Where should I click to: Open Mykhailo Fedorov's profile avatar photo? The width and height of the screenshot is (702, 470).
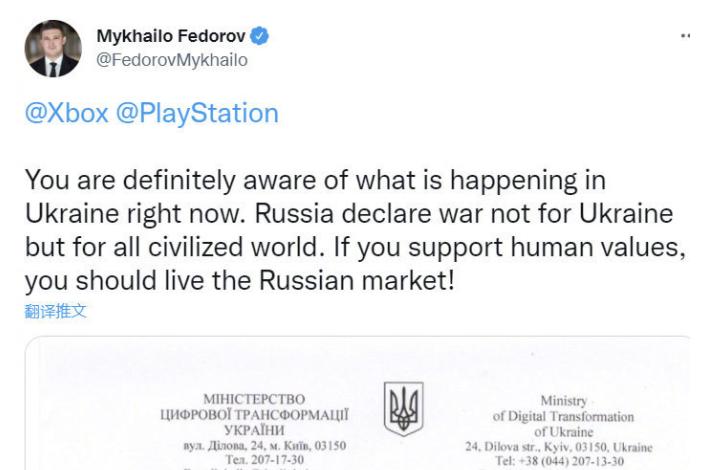tap(53, 48)
